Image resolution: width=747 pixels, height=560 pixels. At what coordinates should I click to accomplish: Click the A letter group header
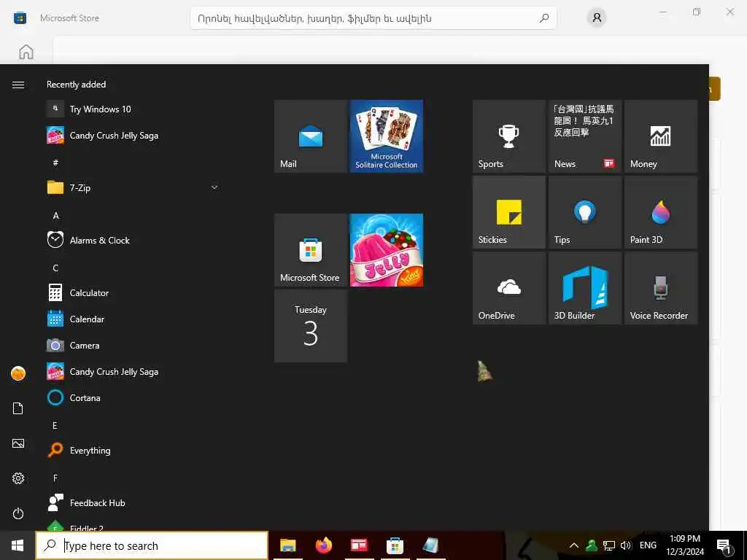pos(55,216)
